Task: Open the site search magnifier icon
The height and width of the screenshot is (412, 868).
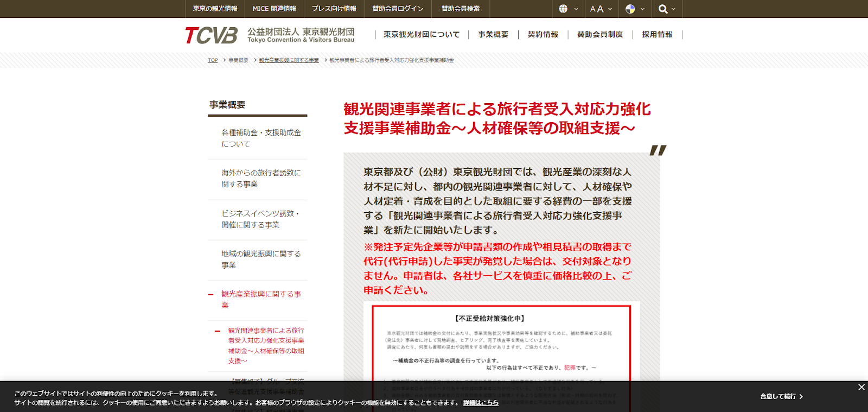Action: point(663,9)
